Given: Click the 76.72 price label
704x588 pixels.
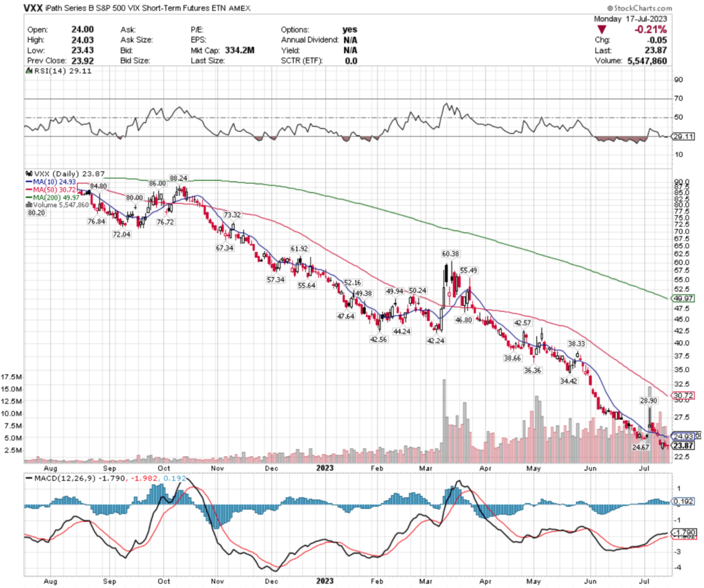Looking at the screenshot, I should click(165, 222).
